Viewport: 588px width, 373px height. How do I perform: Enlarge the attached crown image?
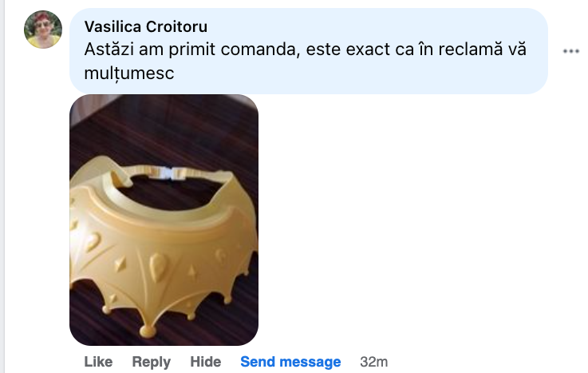tap(164, 220)
